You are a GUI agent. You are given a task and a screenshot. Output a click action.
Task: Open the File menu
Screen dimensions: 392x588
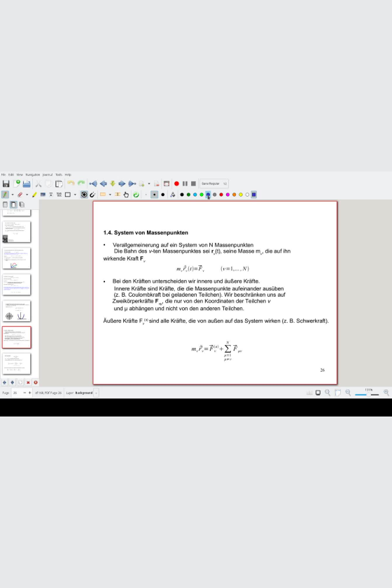tap(3, 175)
